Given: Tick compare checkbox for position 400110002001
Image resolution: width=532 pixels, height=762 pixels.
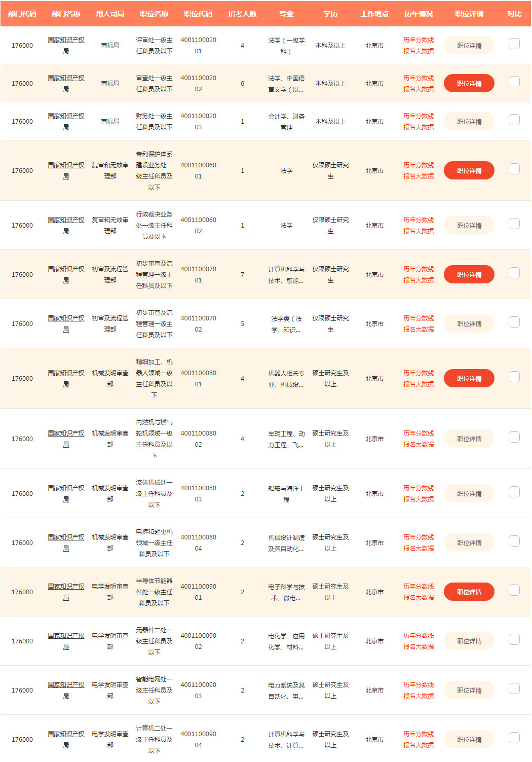Looking at the screenshot, I should point(514,44).
